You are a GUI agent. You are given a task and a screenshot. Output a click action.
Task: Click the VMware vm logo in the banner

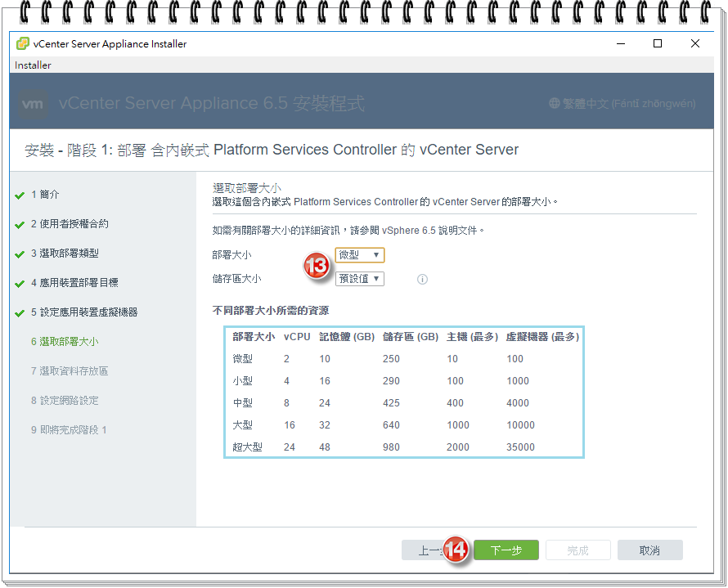click(x=33, y=104)
